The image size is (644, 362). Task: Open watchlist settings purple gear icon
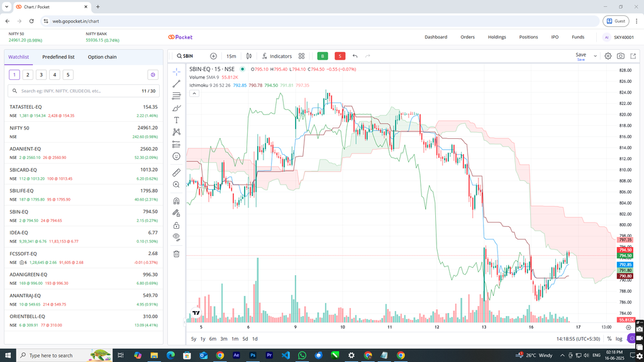pyautogui.click(x=153, y=75)
